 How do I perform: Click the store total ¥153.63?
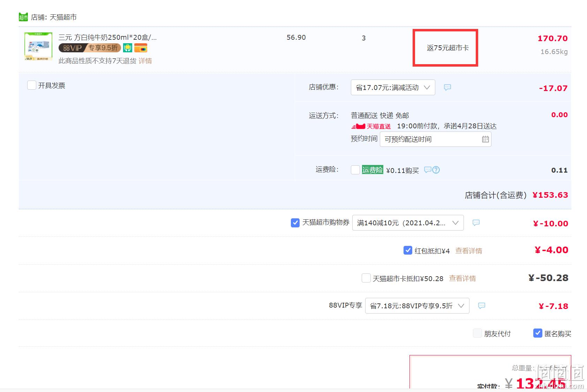tap(550, 195)
